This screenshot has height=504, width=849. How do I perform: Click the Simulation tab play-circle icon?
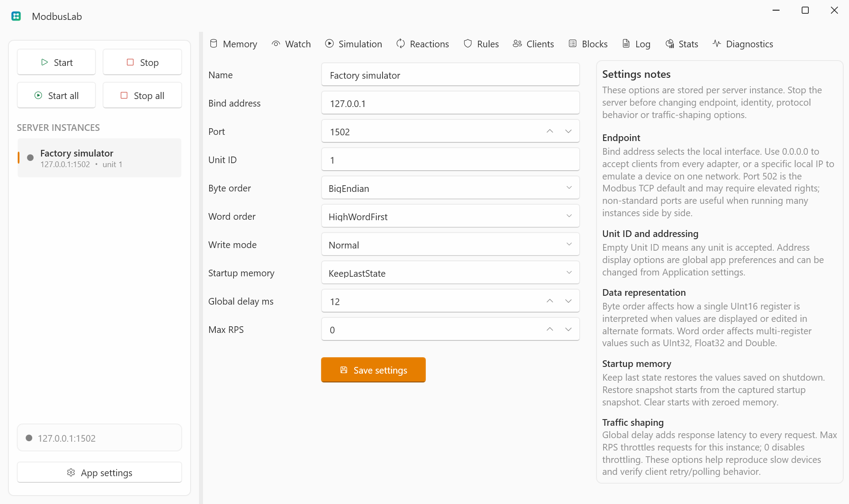point(329,44)
